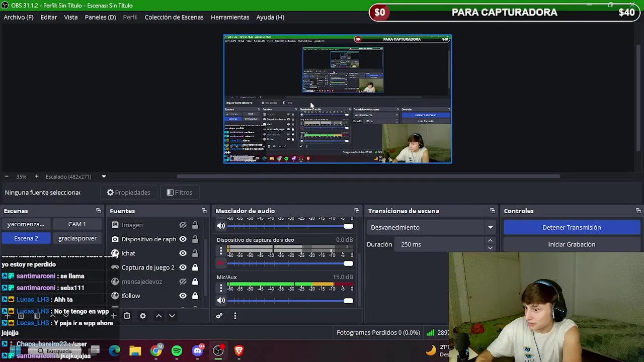Screen dimensions: 644x362
Task: Click the Imagen source picture icon
Action: point(115,225)
